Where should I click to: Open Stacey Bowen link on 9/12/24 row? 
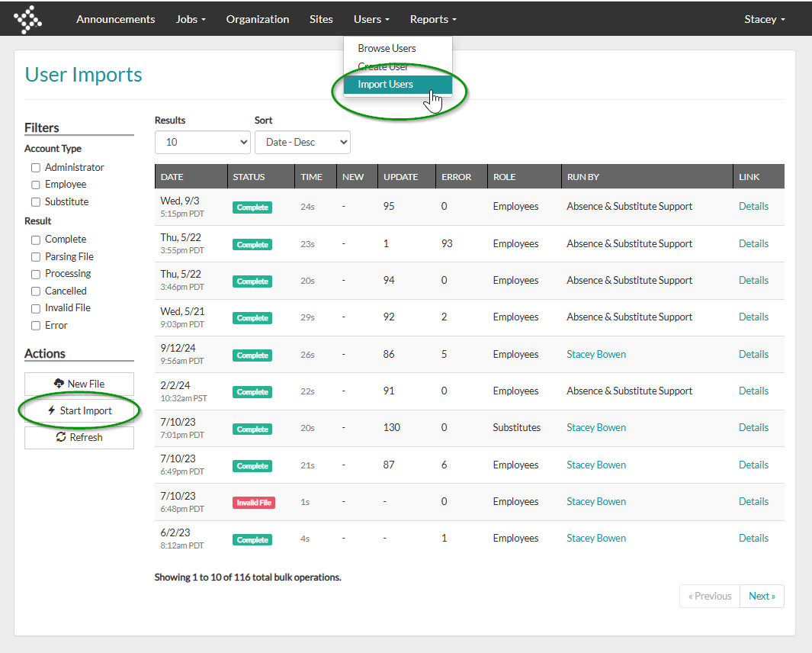click(596, 355)
